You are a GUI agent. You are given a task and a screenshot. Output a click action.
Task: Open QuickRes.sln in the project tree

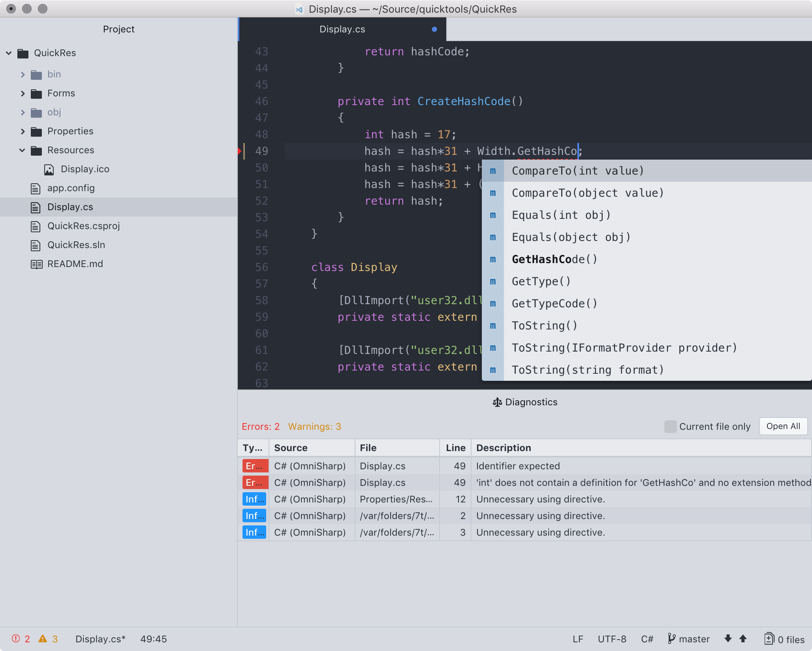tap(76, 245)
